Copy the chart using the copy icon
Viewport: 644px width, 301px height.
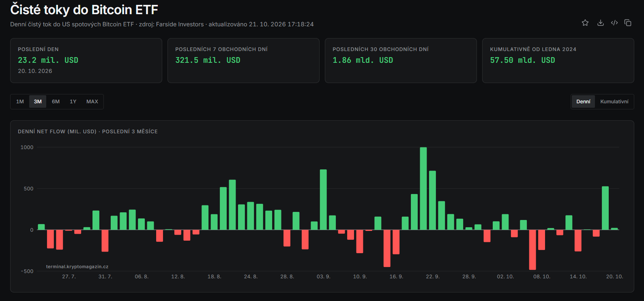pos(628,23)
